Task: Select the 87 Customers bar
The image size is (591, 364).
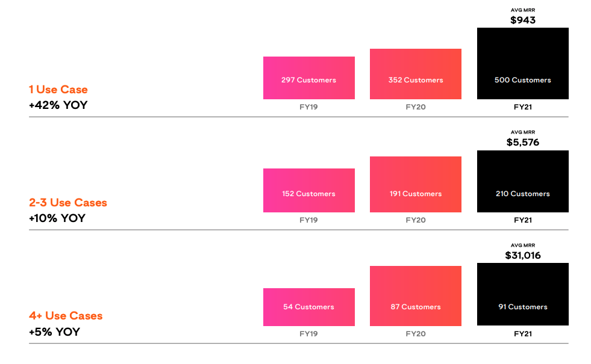Action: (x=415, y=296)
